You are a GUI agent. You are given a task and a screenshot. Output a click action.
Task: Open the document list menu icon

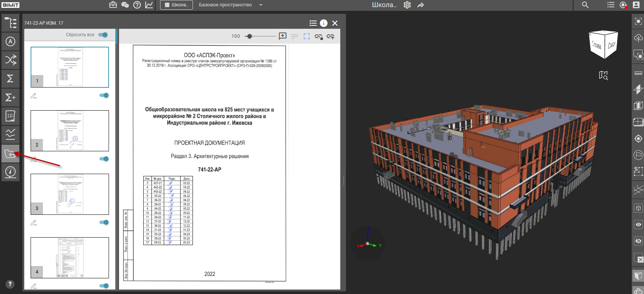pyautogui.click(x=313, y=23)
